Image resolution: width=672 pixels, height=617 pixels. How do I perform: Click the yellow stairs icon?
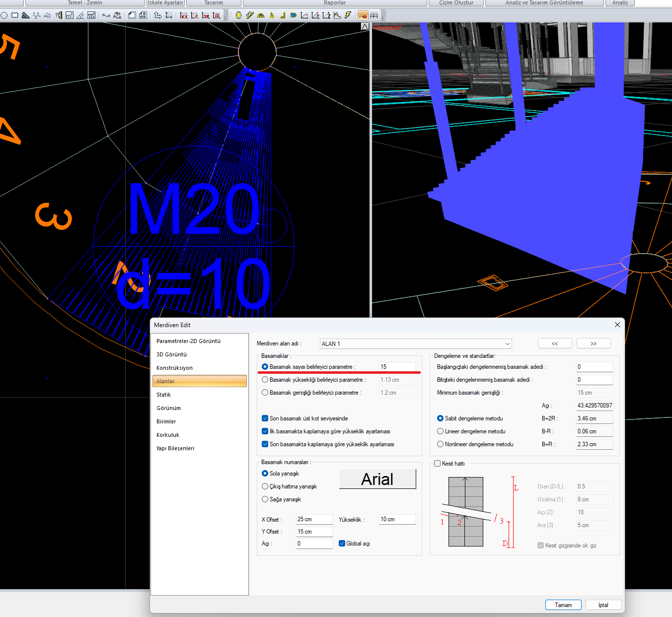click(250, 15)
